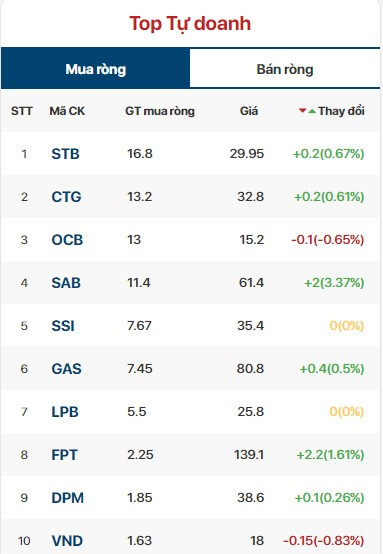
Task: Click the VND stock code
Action: [67, 541]
